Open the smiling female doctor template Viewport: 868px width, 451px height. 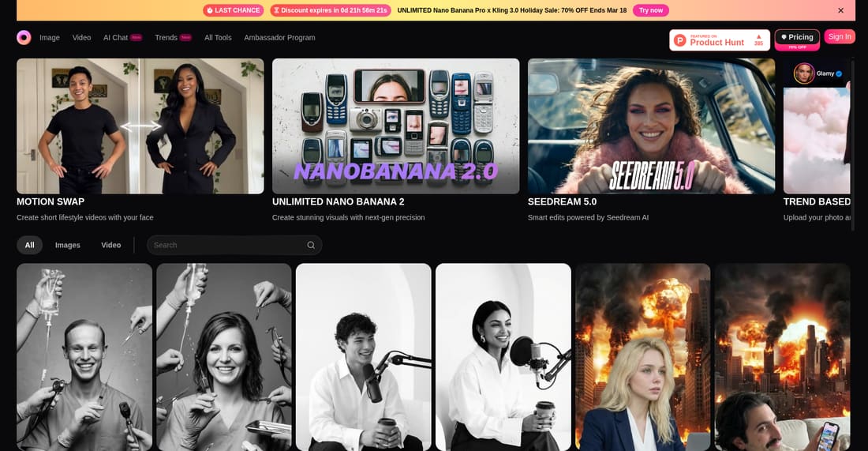[223, 357]
